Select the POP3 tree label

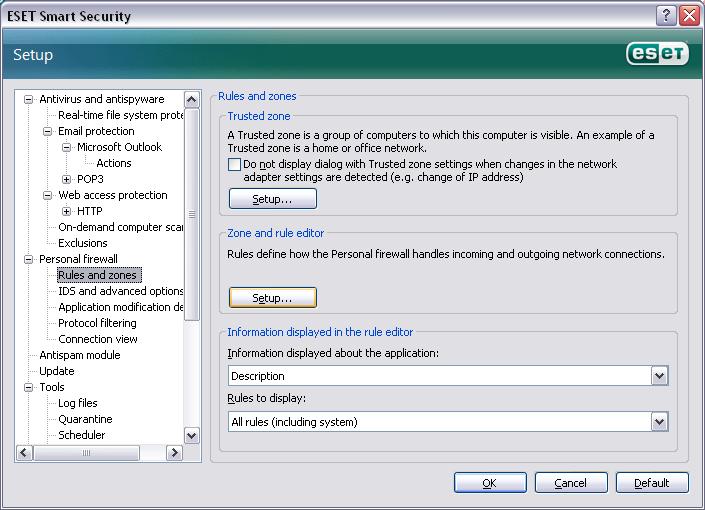click(90, 179)
